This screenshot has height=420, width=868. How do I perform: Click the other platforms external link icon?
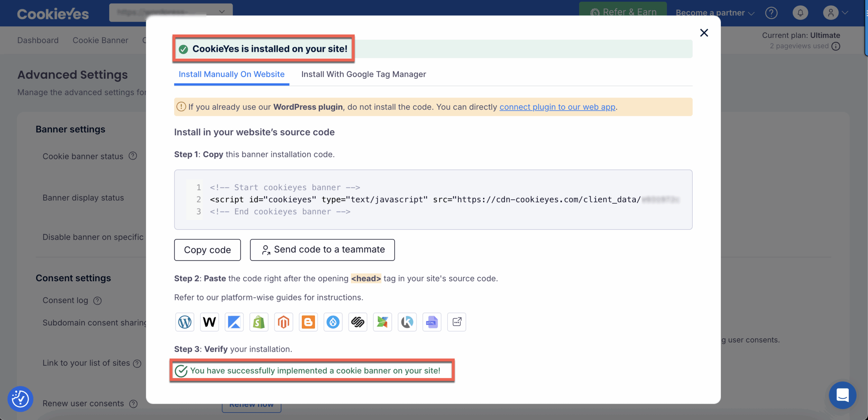(456, 322)
